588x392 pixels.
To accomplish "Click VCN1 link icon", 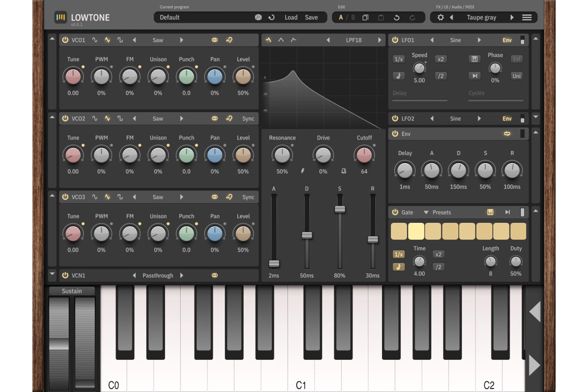I will tap(215, 275).
